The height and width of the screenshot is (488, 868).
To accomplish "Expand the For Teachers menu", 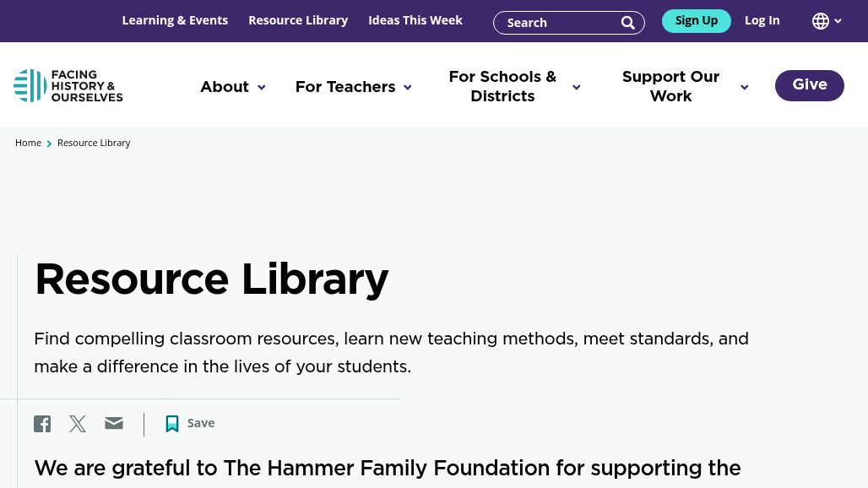I will tap(353, 87).
